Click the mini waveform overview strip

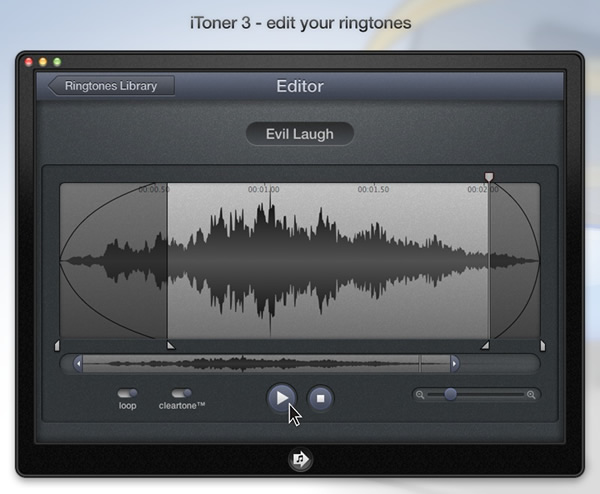coord(266,364)
